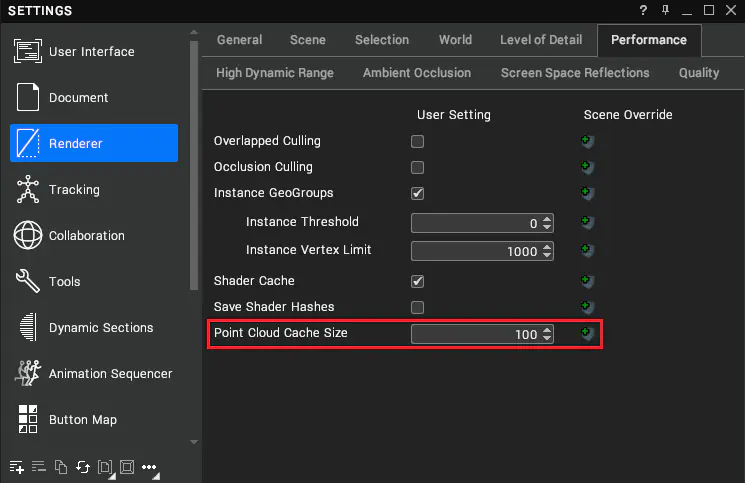Click the help question mark icon
Viewport: 745px width, 483px height.
pos(643,10)
